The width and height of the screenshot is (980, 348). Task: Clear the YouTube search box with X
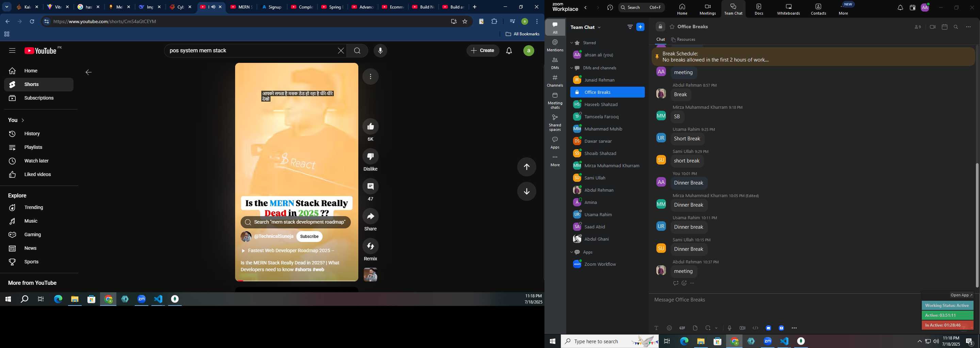[x=341, y=51]
